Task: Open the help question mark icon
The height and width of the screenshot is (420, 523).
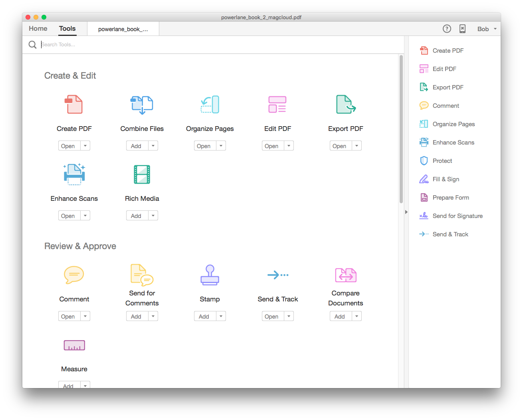Action: tap(447, 29)
